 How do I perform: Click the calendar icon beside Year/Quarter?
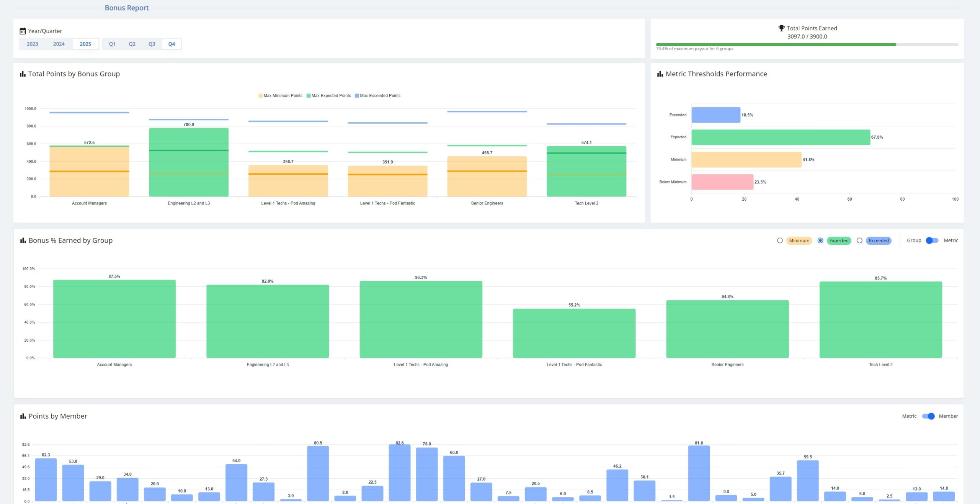pos(23,31)
